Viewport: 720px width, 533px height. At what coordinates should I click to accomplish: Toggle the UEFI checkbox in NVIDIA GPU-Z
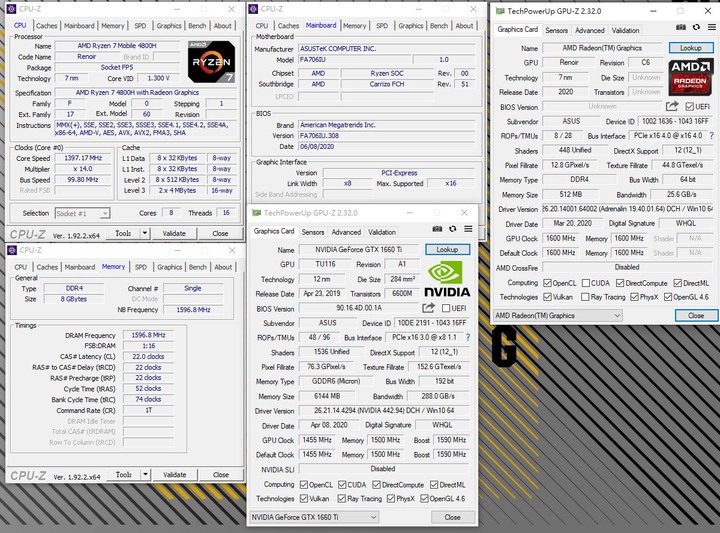point(446,308)
